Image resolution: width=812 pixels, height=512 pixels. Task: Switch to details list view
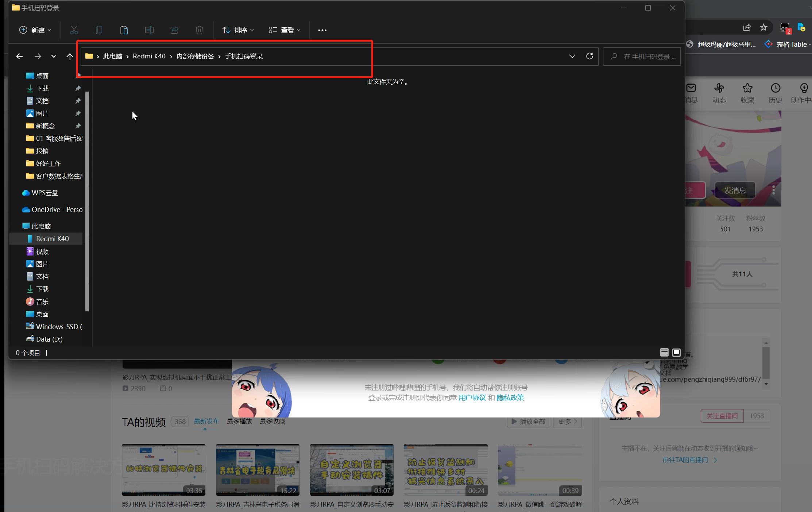click(664, 353)
